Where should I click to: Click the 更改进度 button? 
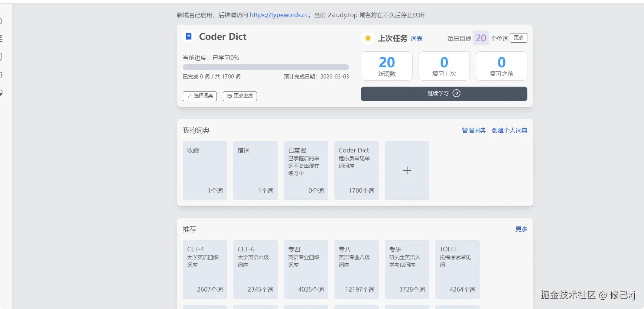(240, 96)
